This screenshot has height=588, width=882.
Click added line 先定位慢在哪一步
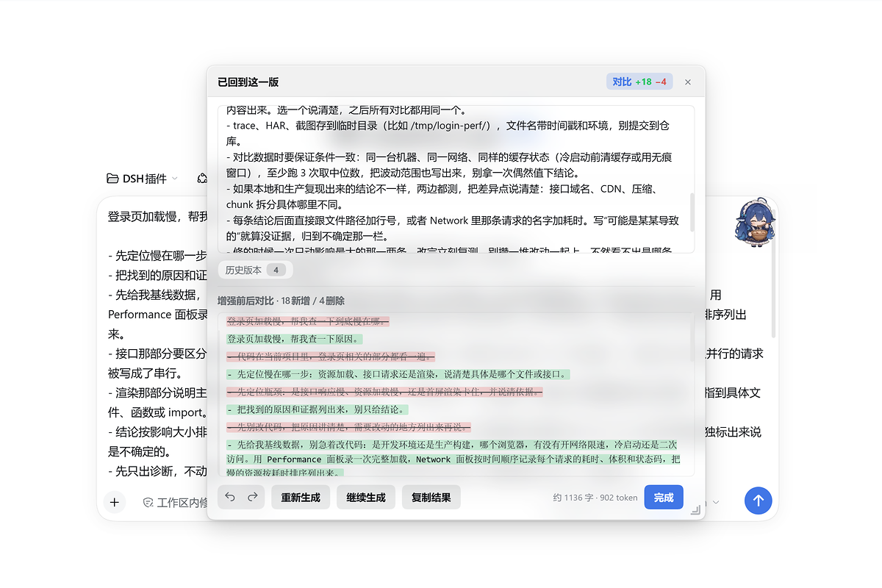398,374
